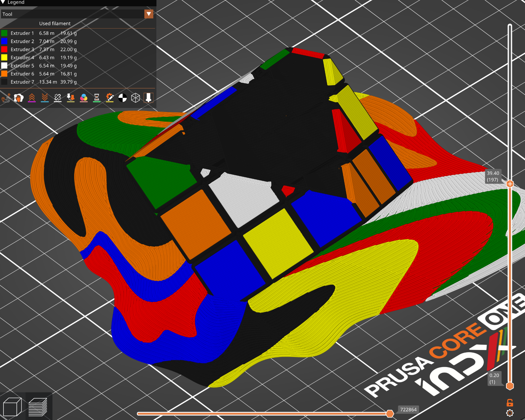Image resolution: width=525 pixels, height=420 pixels.
Task: Click upper thumb of vertical layer slider
Action: 510,184
